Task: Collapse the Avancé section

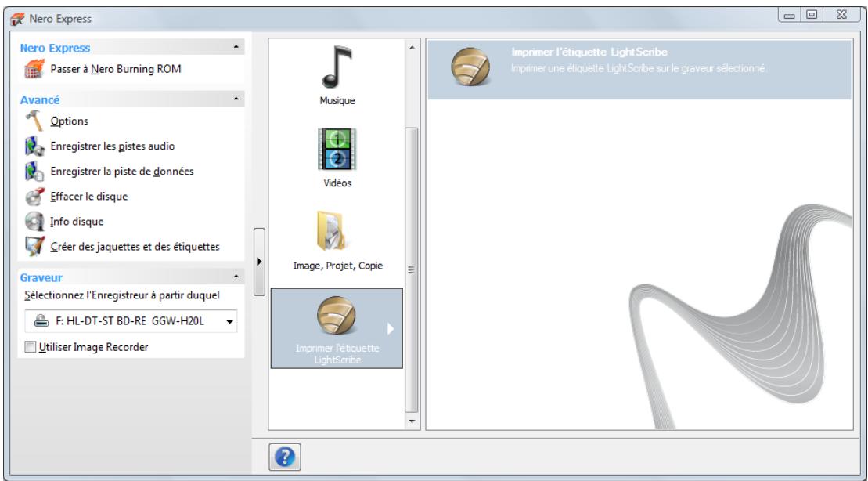Action: click(x=236, y=99)
